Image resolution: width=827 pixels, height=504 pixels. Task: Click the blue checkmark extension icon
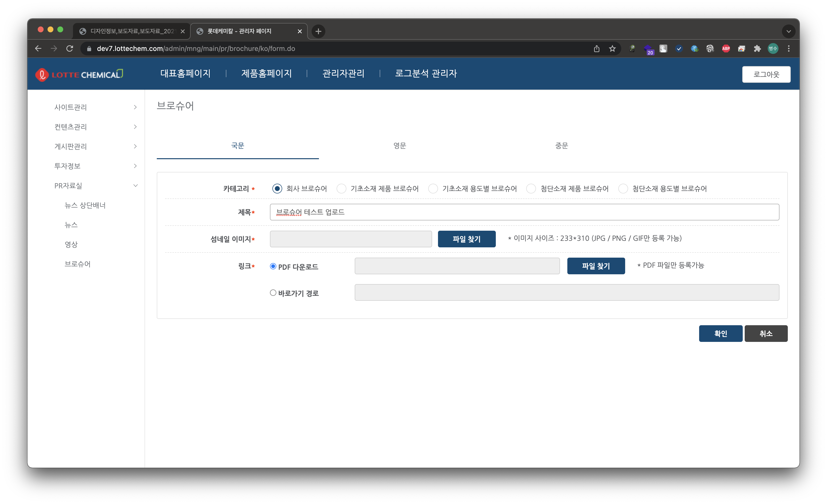pyautogui.click(x=679, y=49)
